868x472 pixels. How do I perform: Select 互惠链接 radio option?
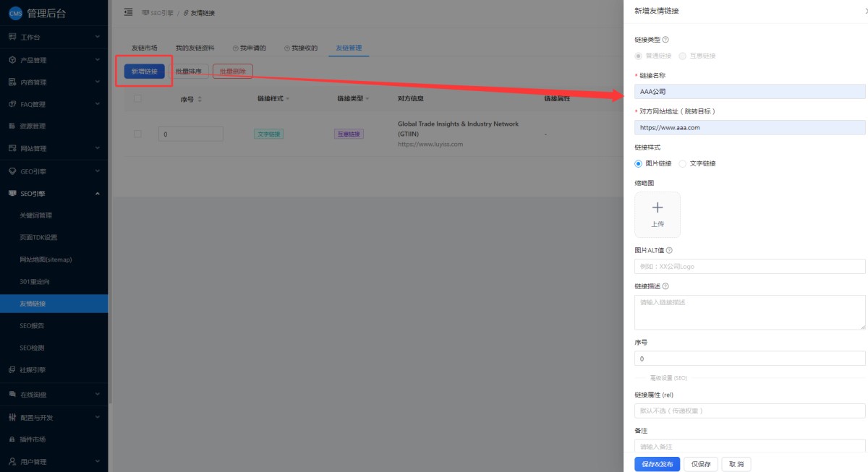(683, 56)
